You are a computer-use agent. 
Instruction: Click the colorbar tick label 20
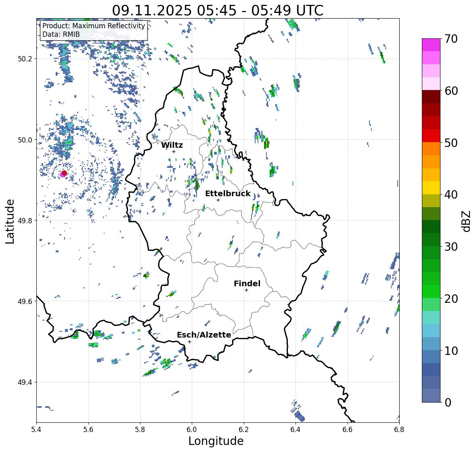click(451, 298)
